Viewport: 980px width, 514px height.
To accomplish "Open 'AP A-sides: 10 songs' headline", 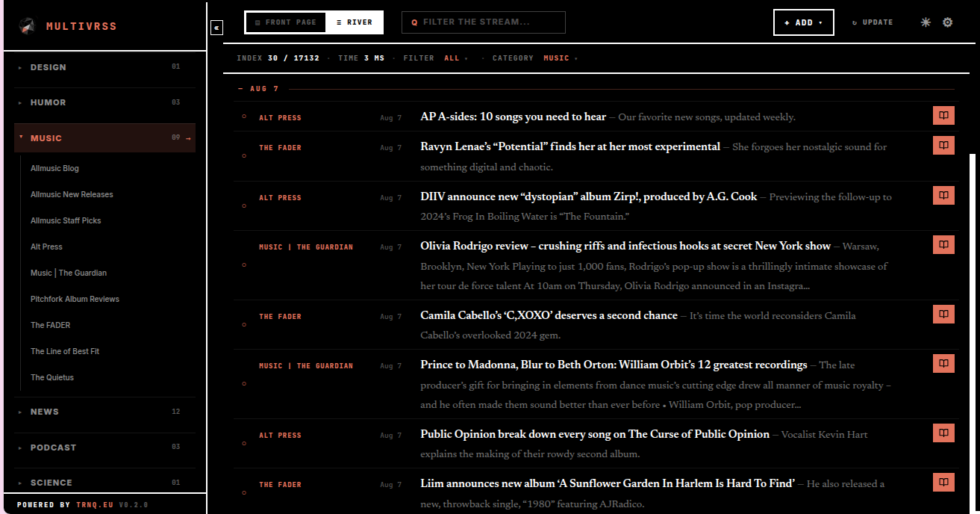I will click(514, 117).
